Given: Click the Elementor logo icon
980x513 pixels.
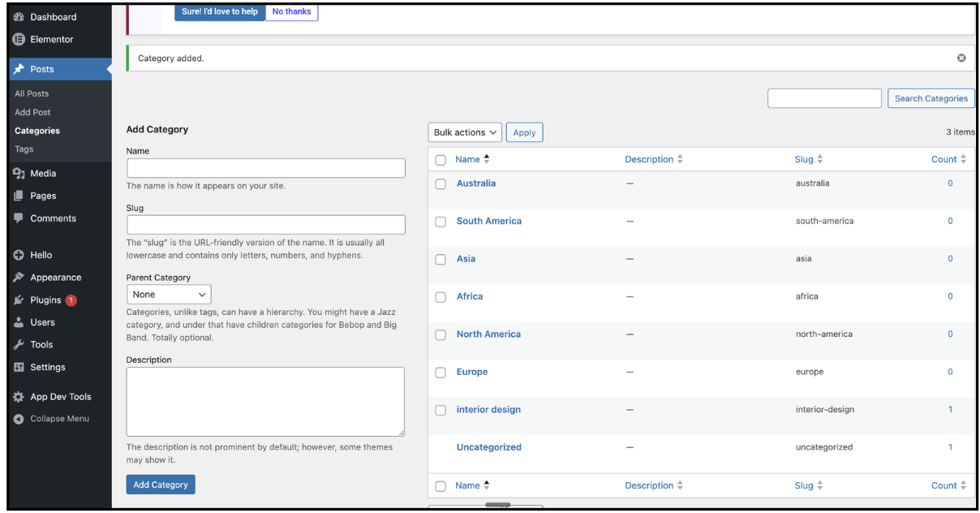Looking at the screenshot, I should coord(19,39).
